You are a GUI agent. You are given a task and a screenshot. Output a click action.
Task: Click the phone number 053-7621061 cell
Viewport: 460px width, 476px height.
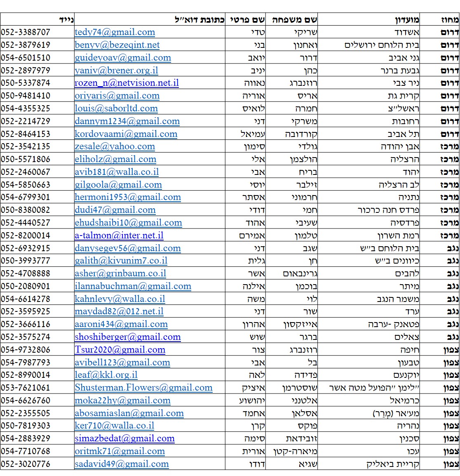tap(26, 388)
